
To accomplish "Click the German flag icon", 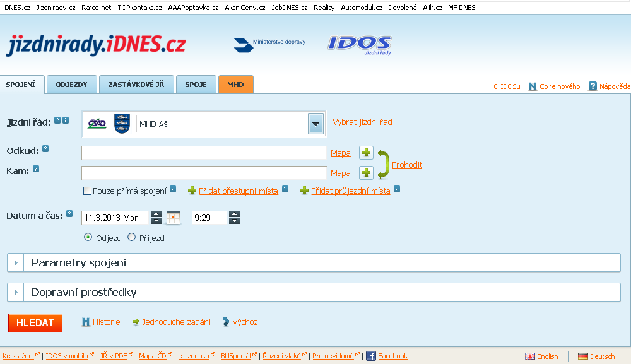I will [x=582, y=356].
